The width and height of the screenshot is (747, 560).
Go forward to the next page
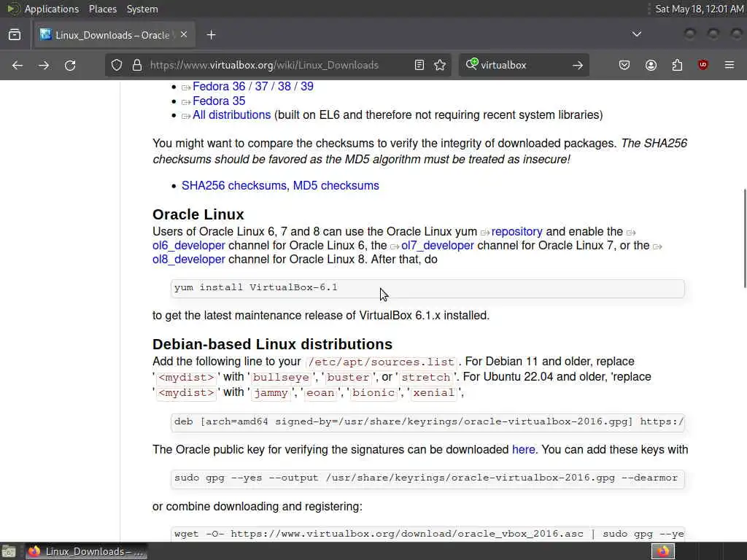44,65
